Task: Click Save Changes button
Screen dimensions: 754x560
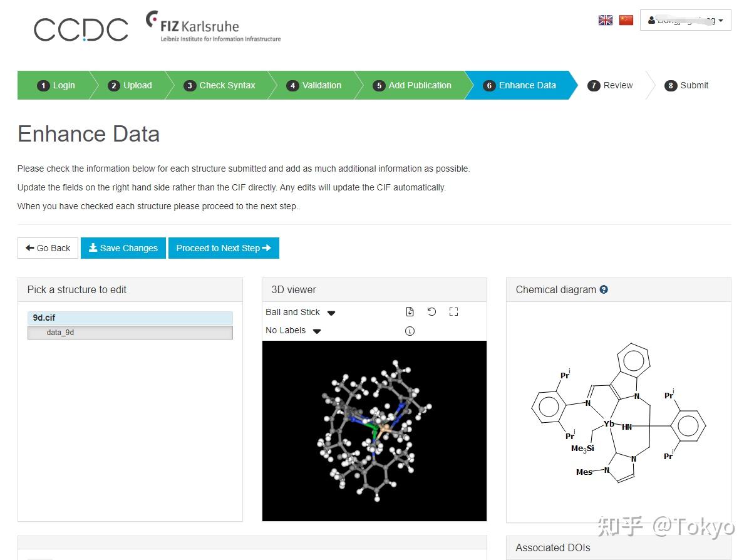Action: click(123, 248)
